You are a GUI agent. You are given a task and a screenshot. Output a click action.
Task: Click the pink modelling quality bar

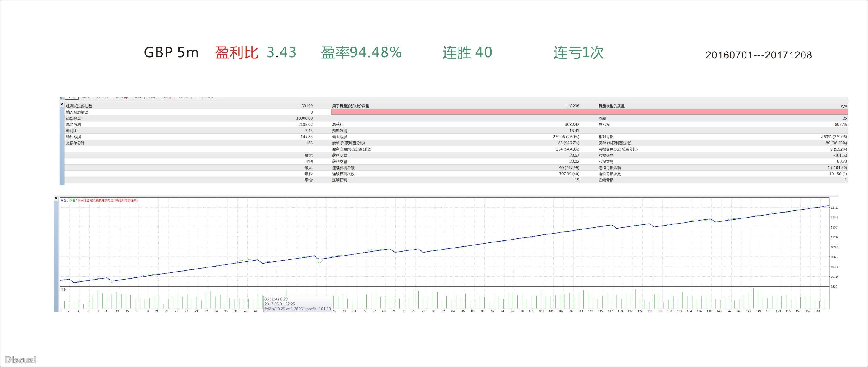589,112
